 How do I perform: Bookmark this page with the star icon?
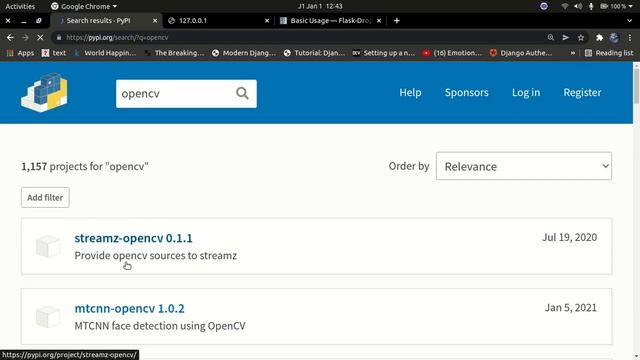tap(581, 38)
